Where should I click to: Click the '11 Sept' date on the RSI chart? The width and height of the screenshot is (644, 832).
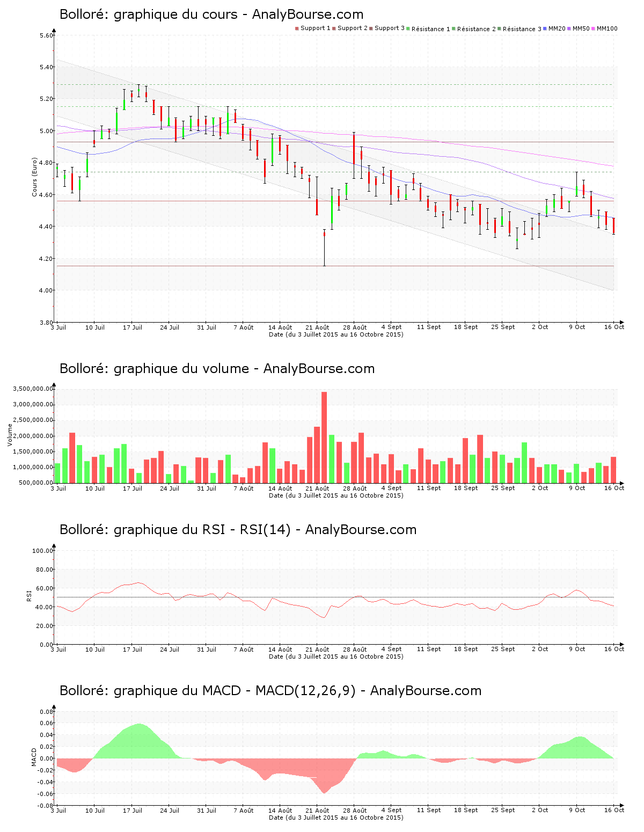click(x=429, y=649)
